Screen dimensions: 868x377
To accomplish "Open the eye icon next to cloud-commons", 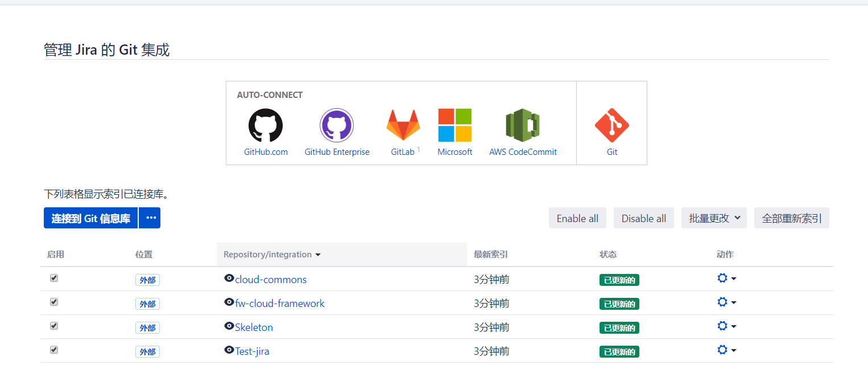I will tap(229, 278).
